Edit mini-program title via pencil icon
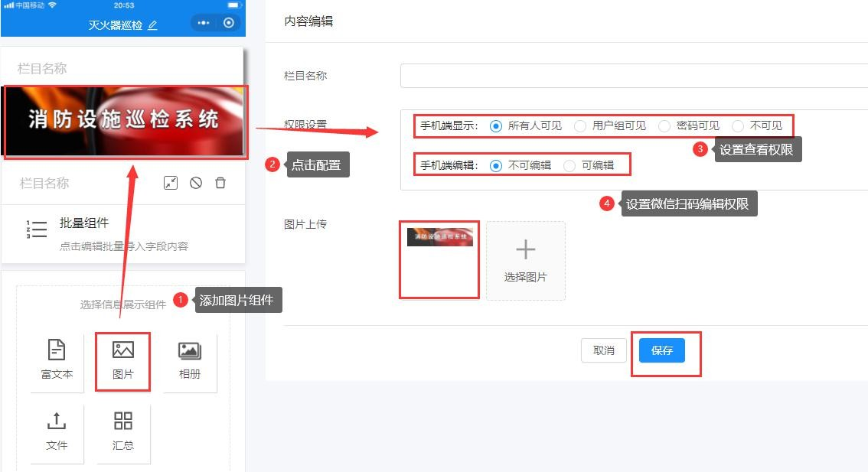This screenshot has height=472, width=868. (151, 24)
